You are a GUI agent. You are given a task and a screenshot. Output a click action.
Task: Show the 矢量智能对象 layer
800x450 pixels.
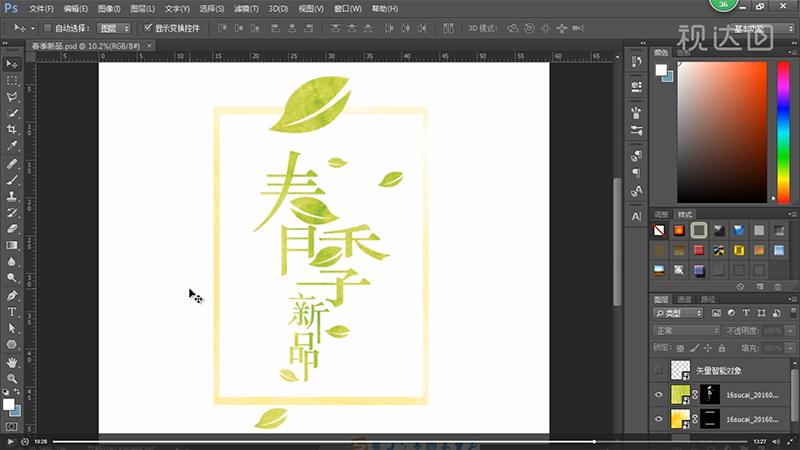coord(659,370)
